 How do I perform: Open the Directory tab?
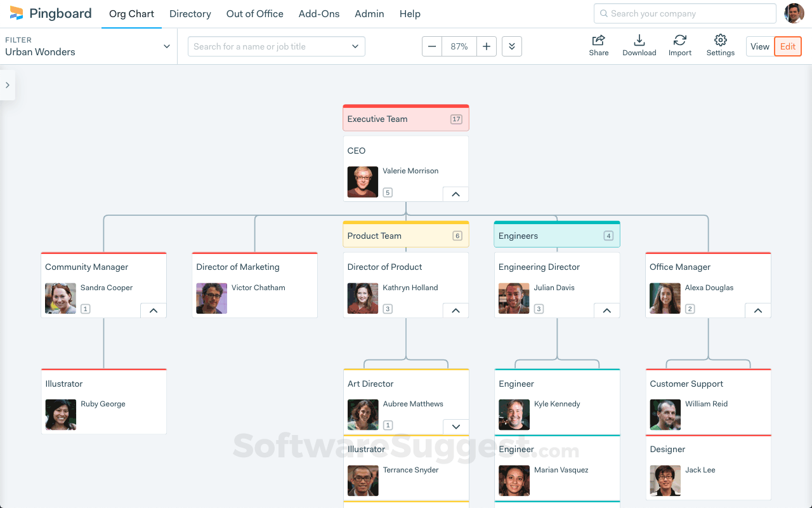(190, 14)
